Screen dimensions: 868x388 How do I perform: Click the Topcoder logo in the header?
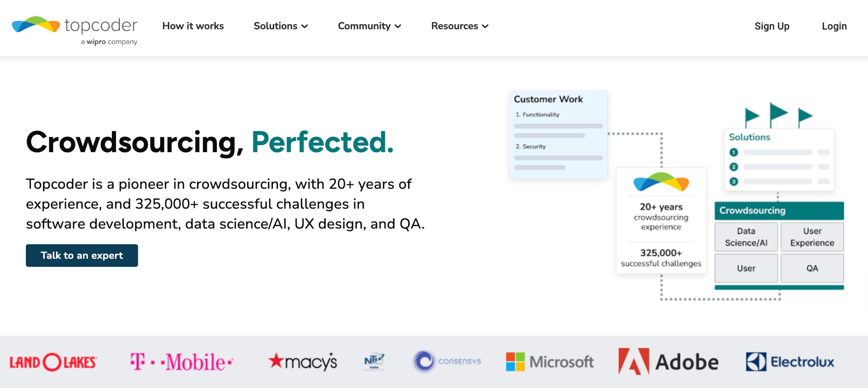pyautogui.click(x=75, y=29)
